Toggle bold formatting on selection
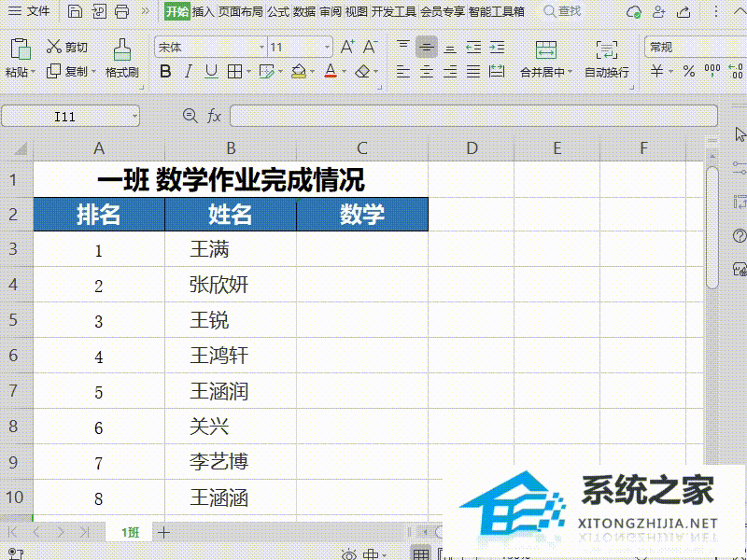This screenshot has width=747, height=560. pyautogui.click(x=165, y=71)
